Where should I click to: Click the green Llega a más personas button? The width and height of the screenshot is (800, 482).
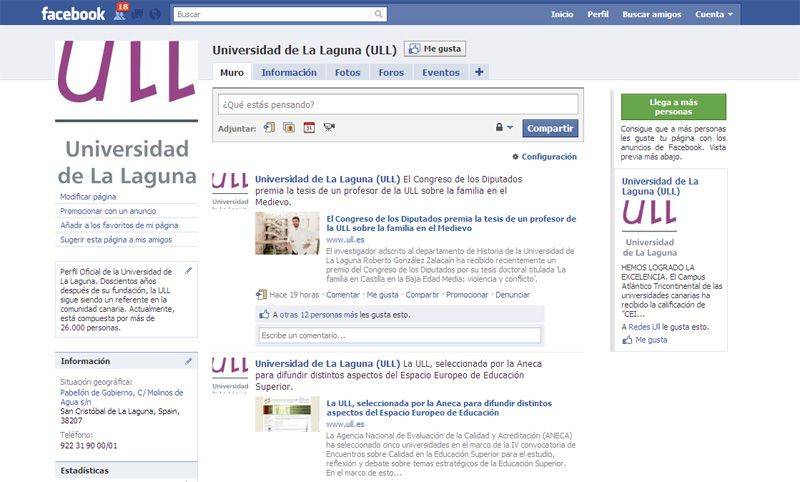point(673,107)
